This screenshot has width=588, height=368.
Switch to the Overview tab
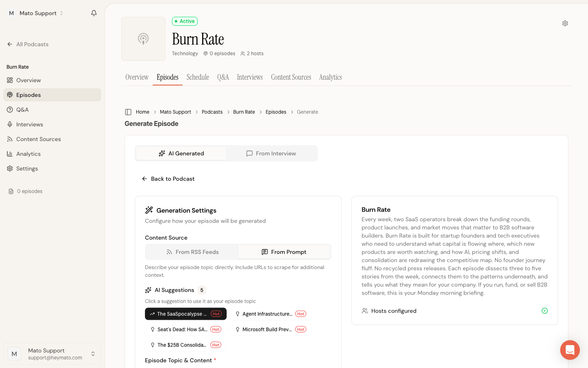(x=137, y=77)
